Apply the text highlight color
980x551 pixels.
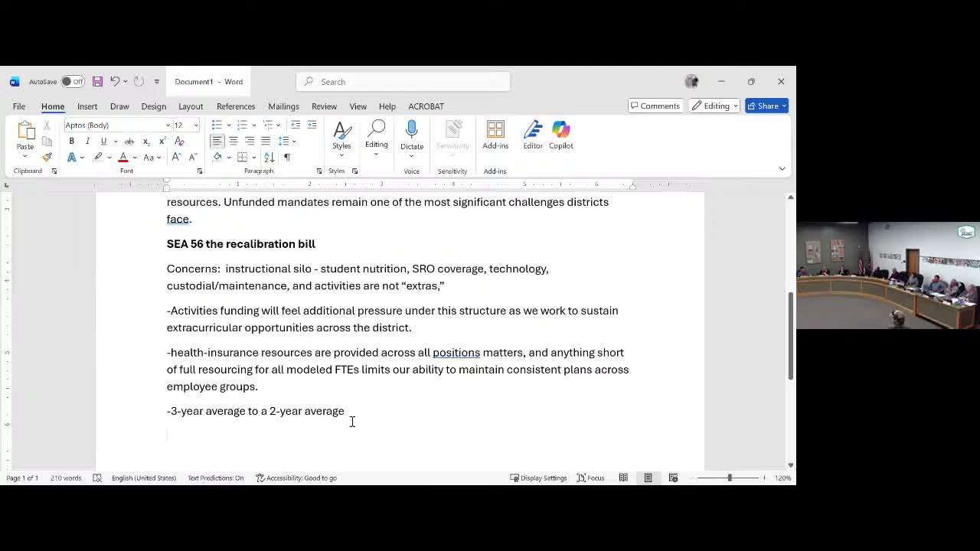coord(98,158)
